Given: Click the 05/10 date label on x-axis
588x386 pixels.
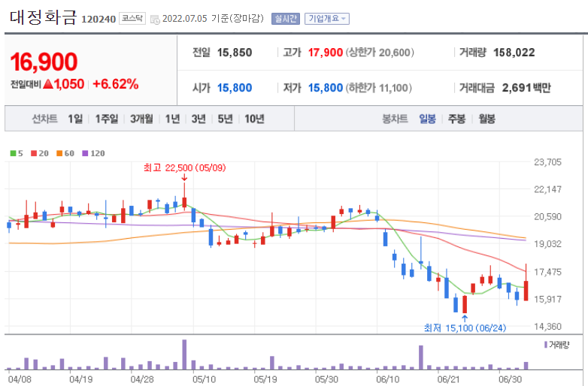Looking at the screenshot, I should tap(204, 379).
